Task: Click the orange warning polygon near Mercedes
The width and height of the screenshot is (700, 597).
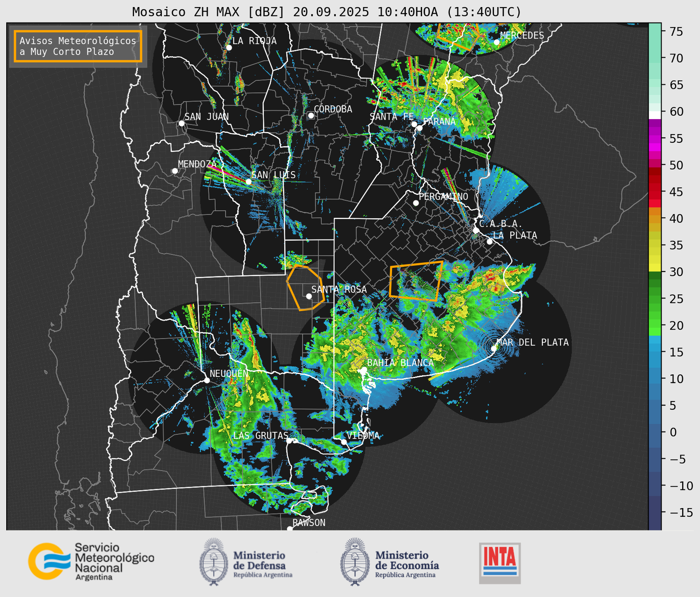Action: pyautogui.click(x=459, y=37)
